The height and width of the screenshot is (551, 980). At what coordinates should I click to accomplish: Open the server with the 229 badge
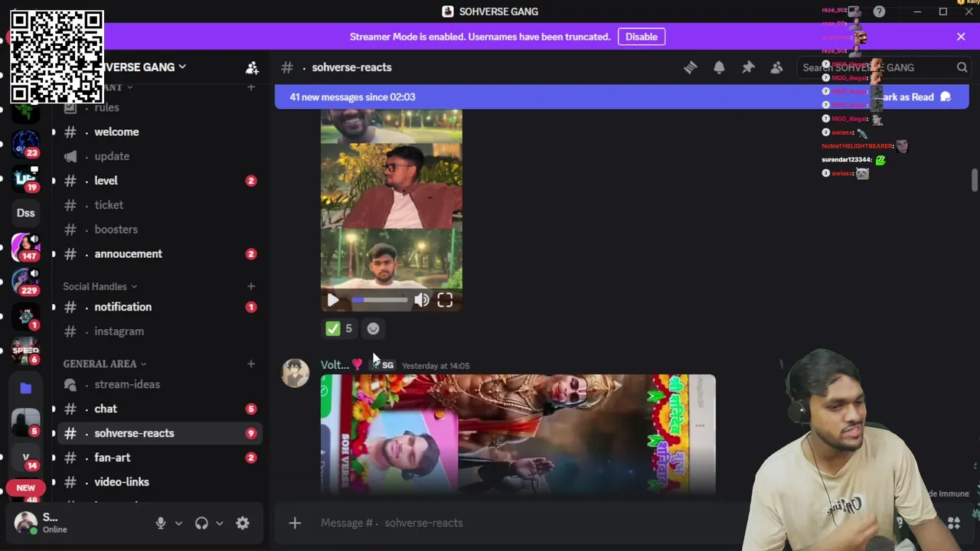26,282
